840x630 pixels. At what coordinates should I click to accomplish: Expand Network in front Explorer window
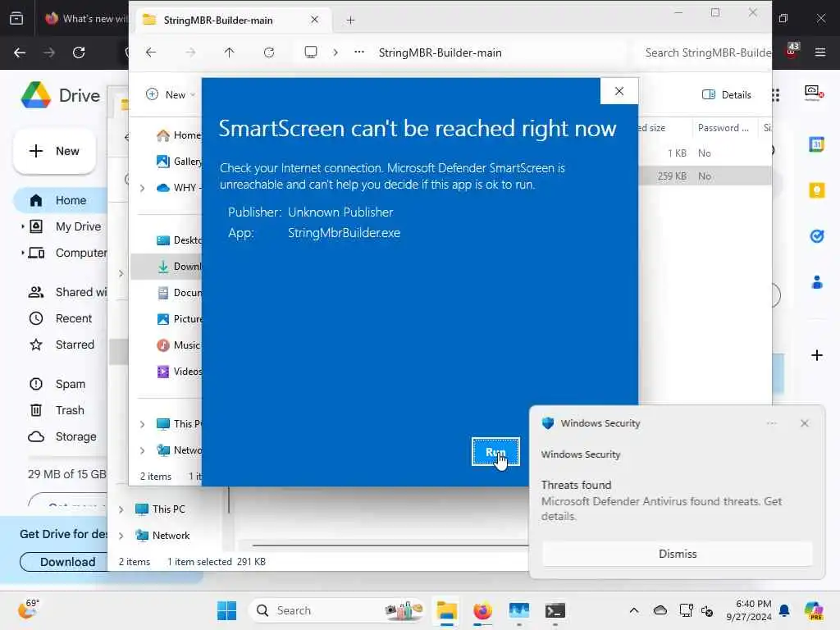[142, 450]
